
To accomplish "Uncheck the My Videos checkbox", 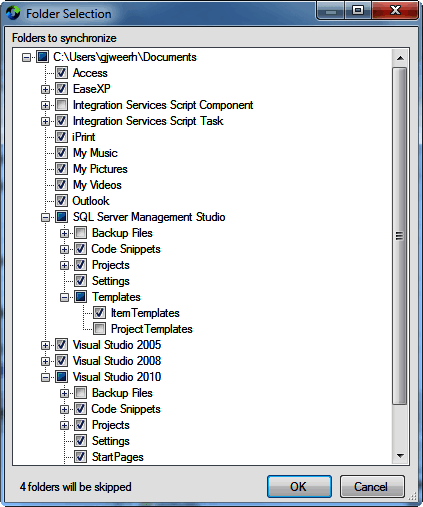I will point(61,185).
